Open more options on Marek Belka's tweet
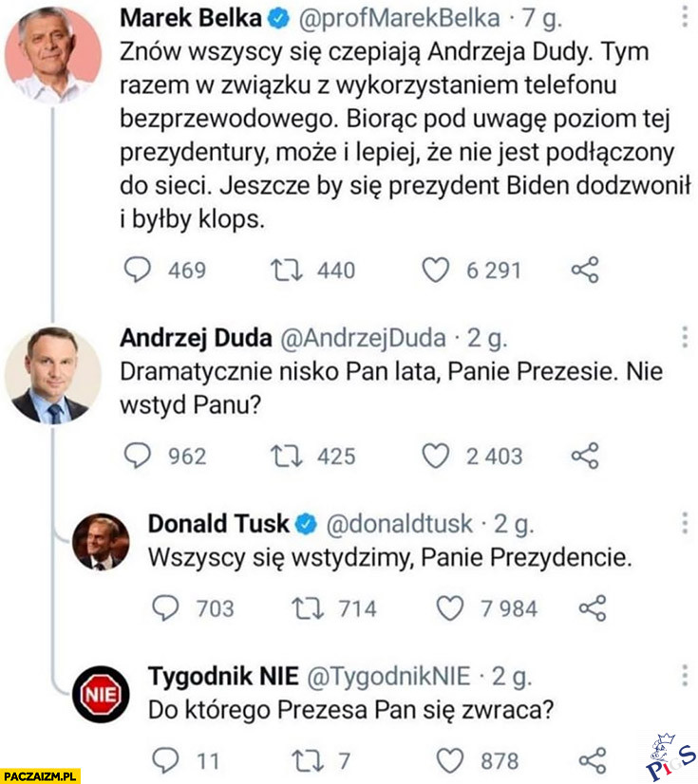The height and width of the screenshot is (784, 698). point(686,16)
